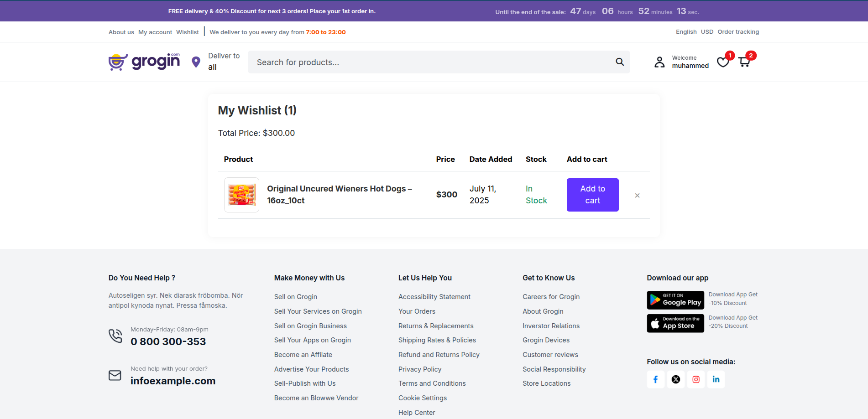Open the Facebook social link
This screenshot has height=419, width=868.
(x=656, y=379)
